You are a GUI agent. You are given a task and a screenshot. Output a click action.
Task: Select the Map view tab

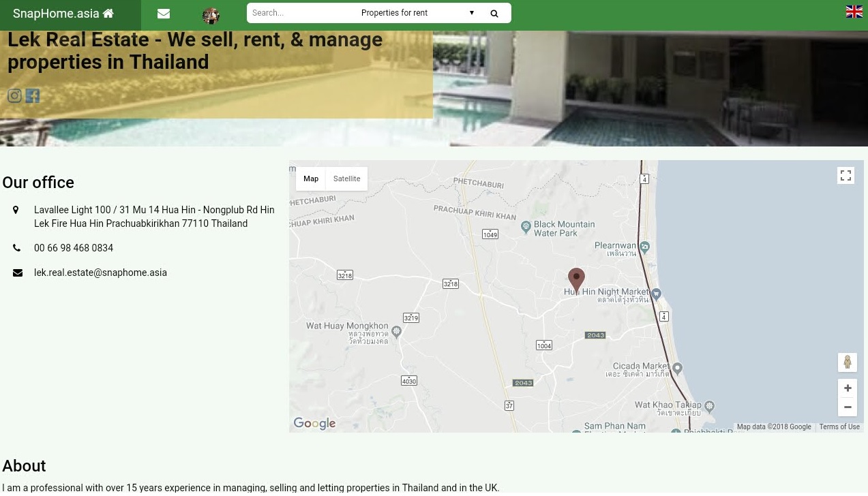[x=311, y=179]
